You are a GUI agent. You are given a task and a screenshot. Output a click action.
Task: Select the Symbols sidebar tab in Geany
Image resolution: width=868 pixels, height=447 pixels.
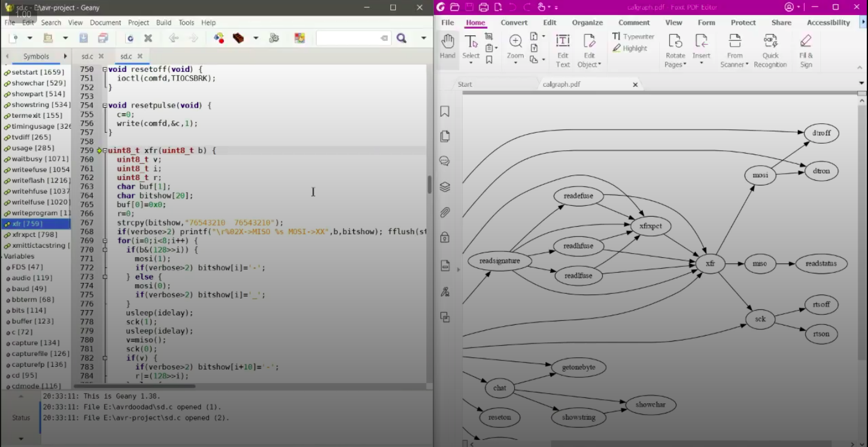[36, 56]
